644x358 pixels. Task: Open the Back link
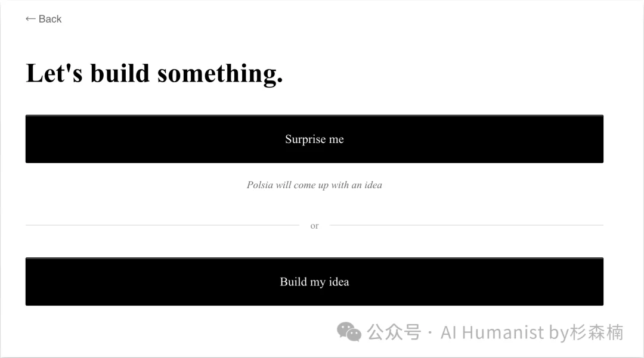[x=43, y=18]
